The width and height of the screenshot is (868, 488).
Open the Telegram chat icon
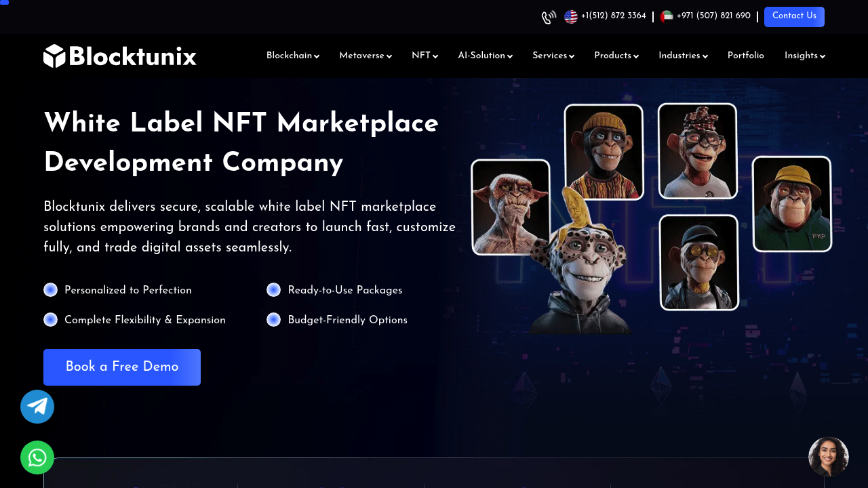click(37, 407)
